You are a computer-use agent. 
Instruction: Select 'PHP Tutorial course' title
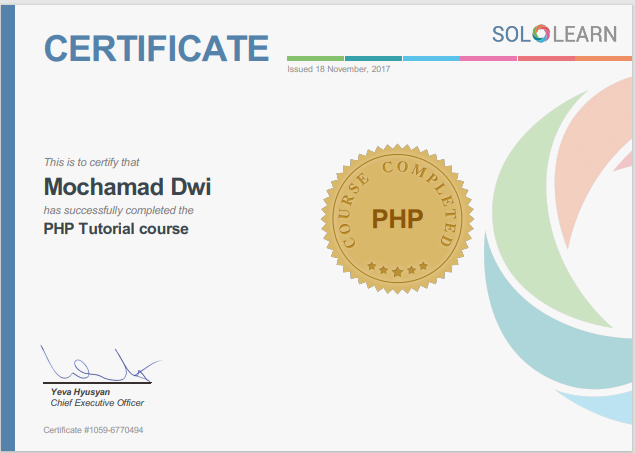click(x=116, y=229)
